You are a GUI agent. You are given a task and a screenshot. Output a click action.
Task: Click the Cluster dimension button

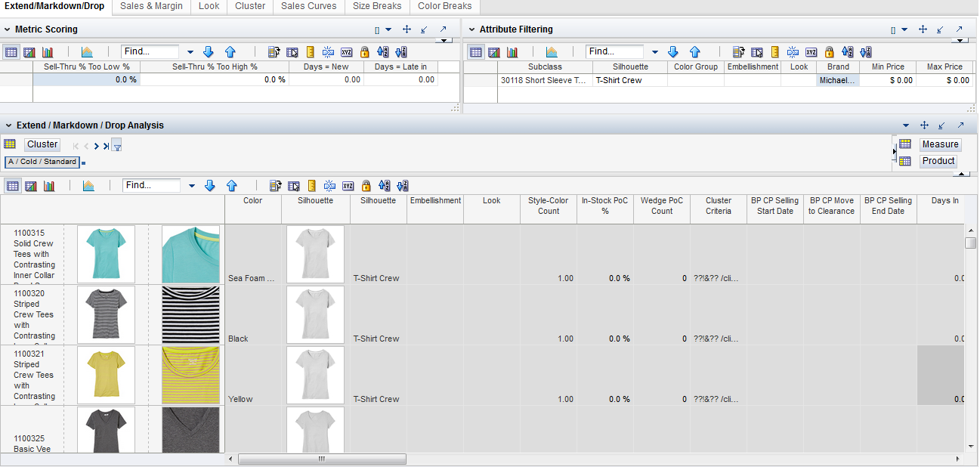click(42, 144)
